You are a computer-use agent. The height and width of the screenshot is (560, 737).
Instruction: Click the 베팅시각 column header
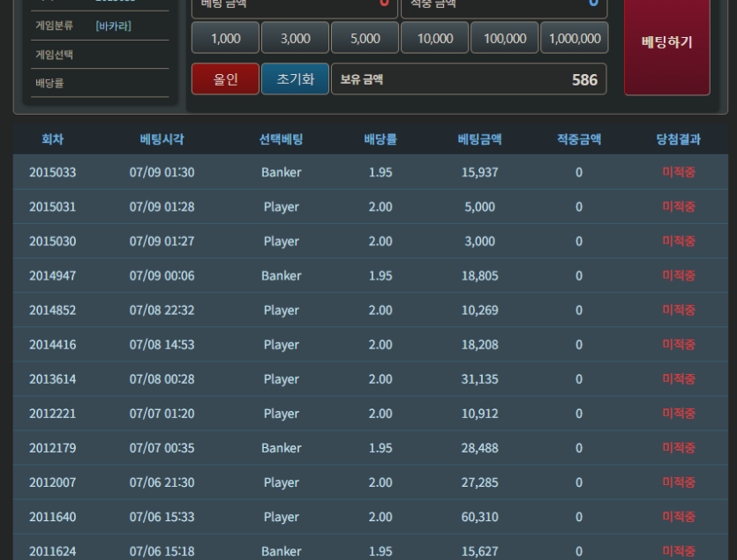[162, 139]
